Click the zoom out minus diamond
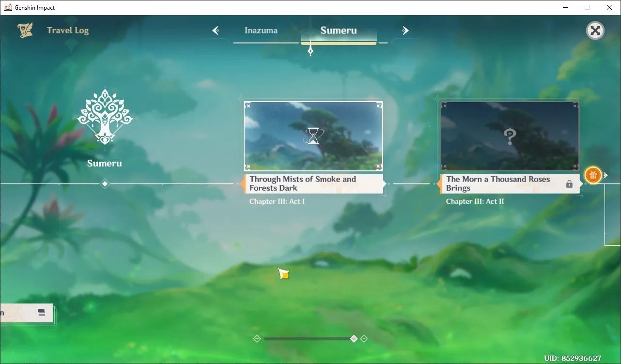 point(257,339)
